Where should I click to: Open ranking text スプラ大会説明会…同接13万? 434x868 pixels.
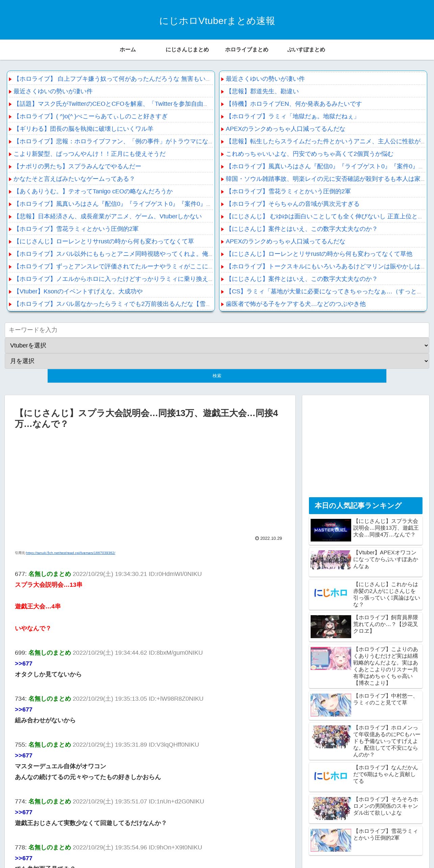pos(387,528)
